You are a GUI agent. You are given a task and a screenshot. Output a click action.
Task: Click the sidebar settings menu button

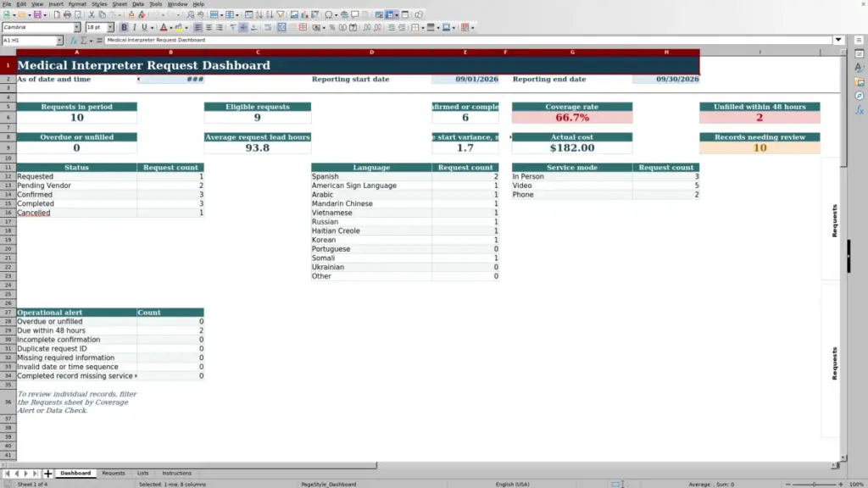[x=859, y=40]
